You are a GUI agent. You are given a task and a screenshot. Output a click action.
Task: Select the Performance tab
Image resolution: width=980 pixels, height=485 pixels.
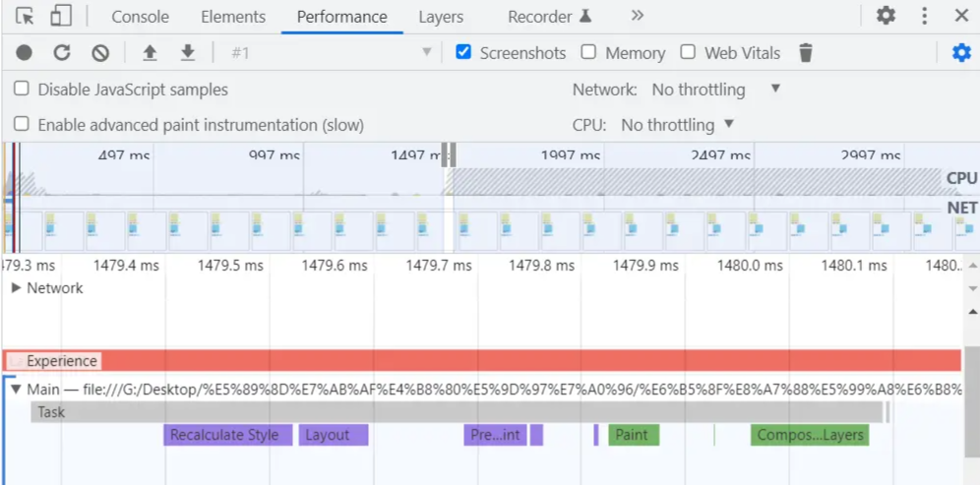coord(341,17)
